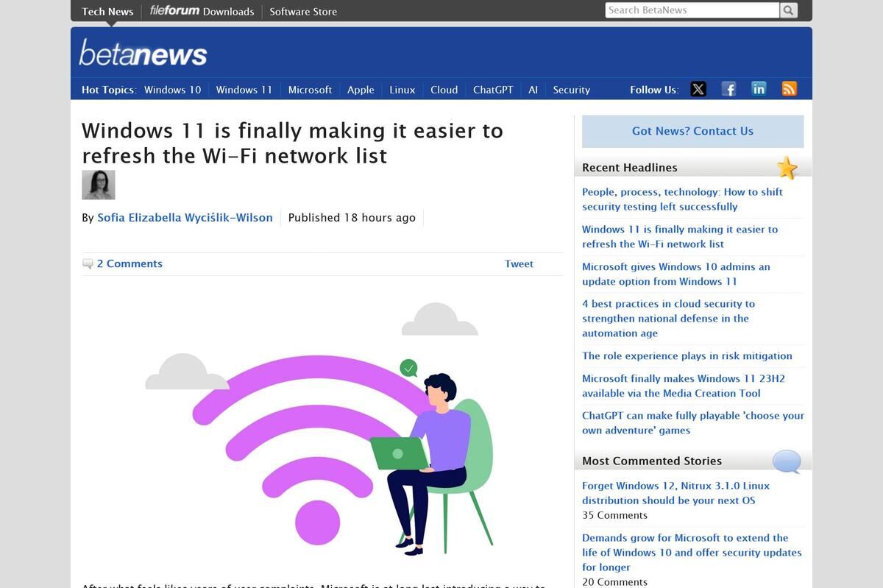The width and height of the screenshot is (883, 588).
Task: Select the Apple hot topic
Action: (x=361, y=90)
